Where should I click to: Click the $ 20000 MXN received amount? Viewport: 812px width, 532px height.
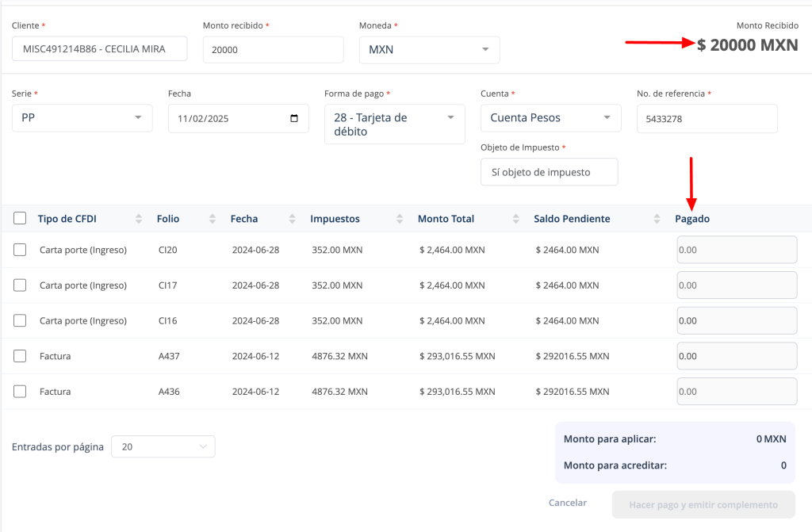coord(747,45)
